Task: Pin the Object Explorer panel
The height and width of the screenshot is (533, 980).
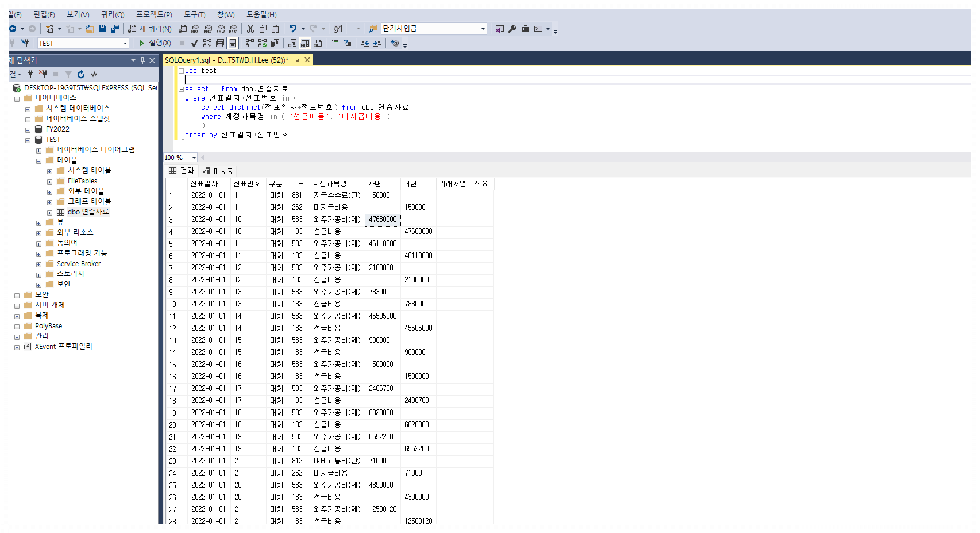Action: 142,60
